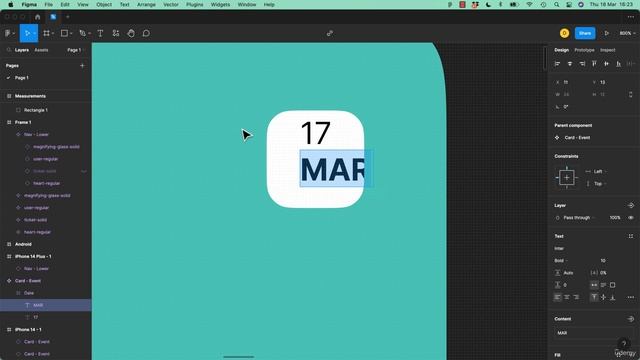Set text vertical align middle
The image size is (640, 360).
tap(604, 297)
